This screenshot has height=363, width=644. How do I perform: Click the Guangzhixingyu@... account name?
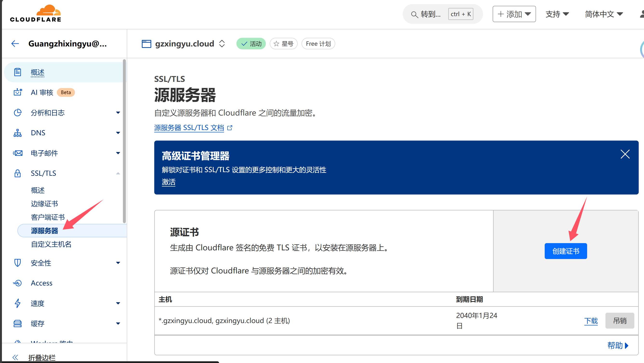click(67, 44)
